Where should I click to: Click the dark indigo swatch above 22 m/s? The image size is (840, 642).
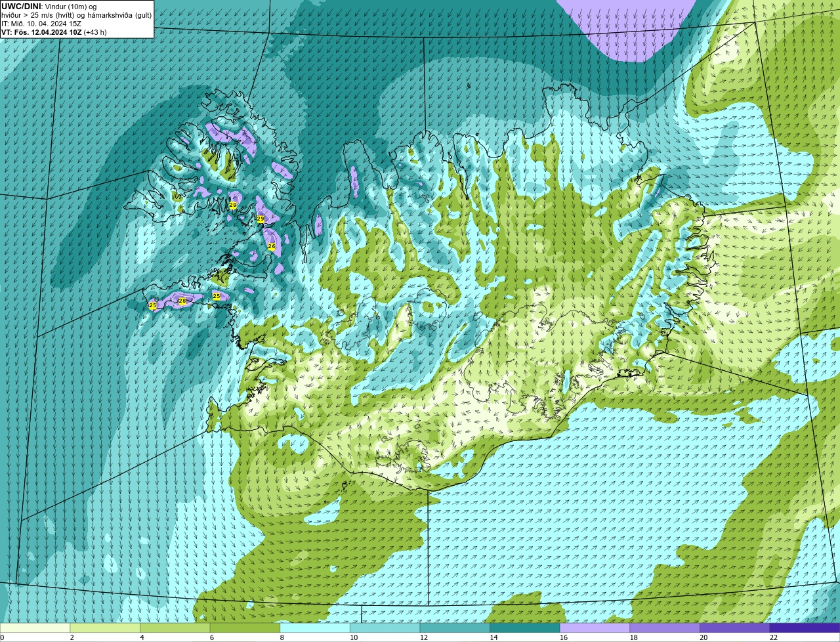(x=805, y=628)
